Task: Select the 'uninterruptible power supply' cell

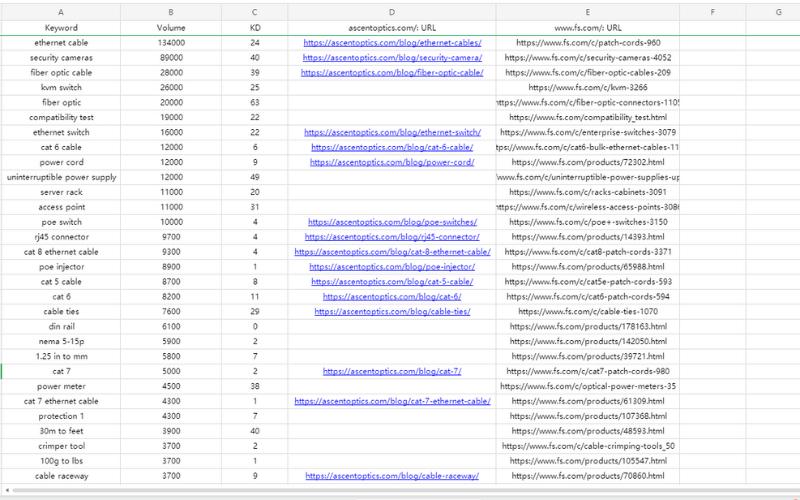Action: 61,177
